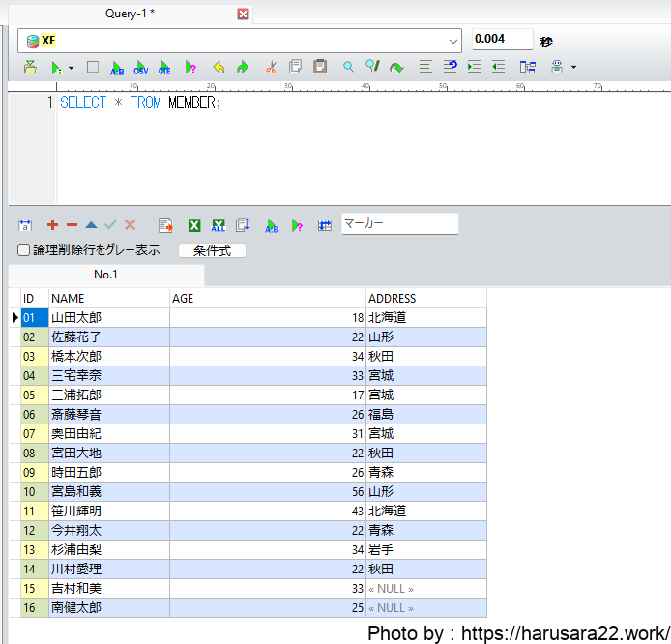Click the paste clipboard icon
Viewport: 671px width, 644px height.
tap(319, 68)
